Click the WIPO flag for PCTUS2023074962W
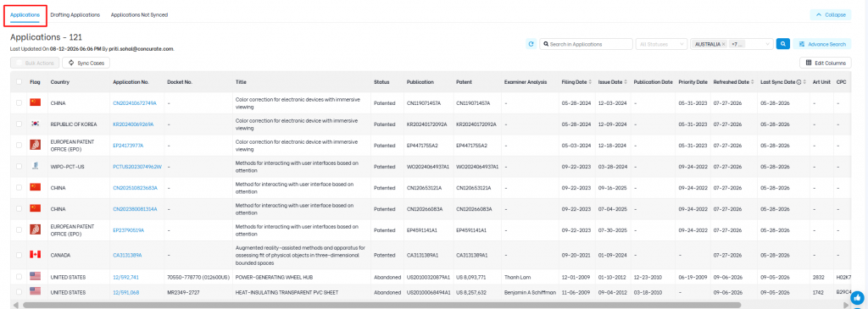Screen dimensions: 868x309 click(36, 166)
